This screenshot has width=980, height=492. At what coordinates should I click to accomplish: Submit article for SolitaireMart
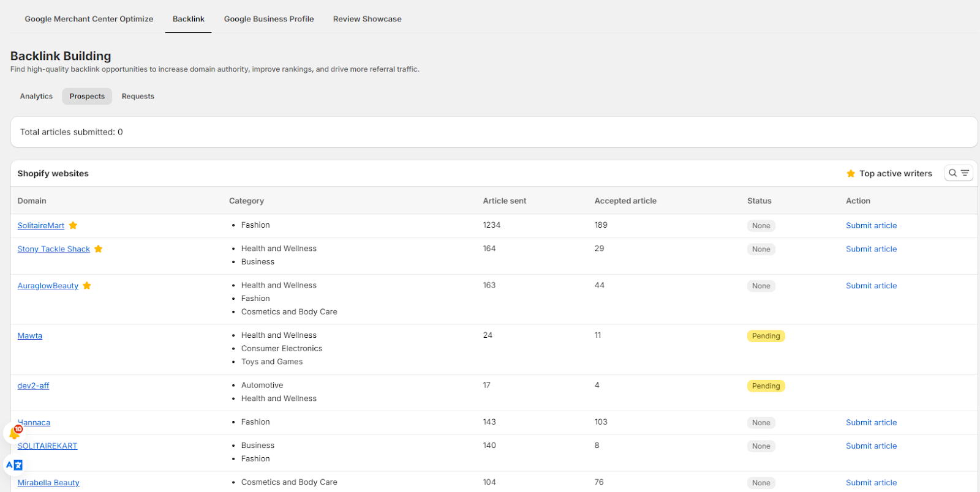point(871,225)
